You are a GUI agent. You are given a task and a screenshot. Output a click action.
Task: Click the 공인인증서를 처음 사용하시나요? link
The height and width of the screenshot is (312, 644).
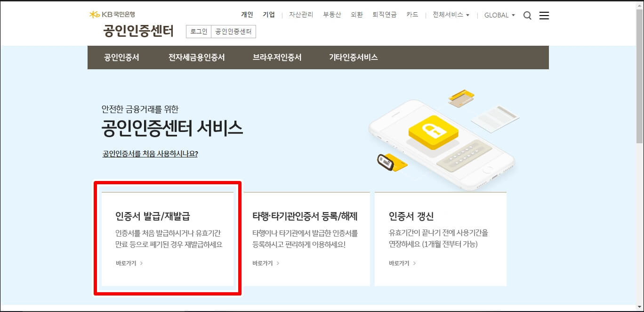[150, 154]
